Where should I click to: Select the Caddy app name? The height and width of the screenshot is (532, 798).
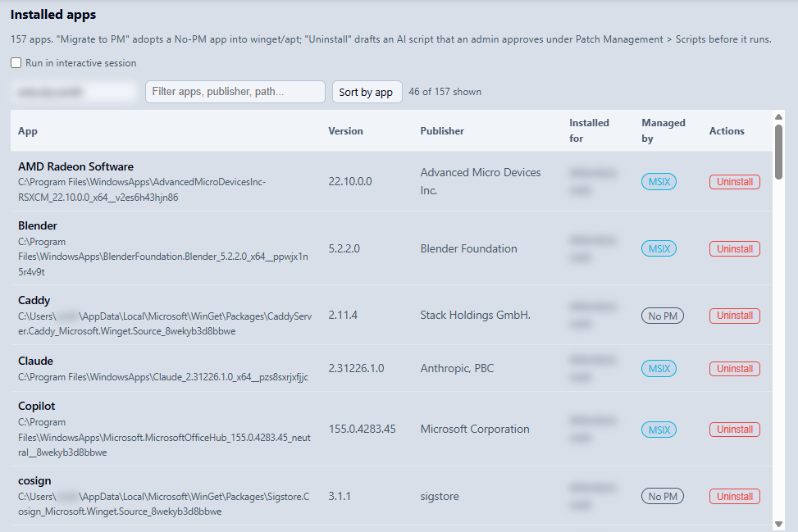point(34,301)
